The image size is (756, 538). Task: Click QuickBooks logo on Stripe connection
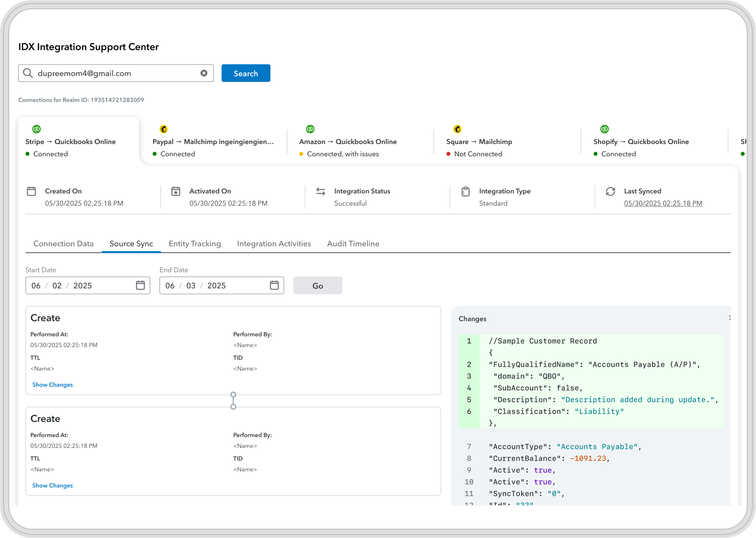pos(36,129)
